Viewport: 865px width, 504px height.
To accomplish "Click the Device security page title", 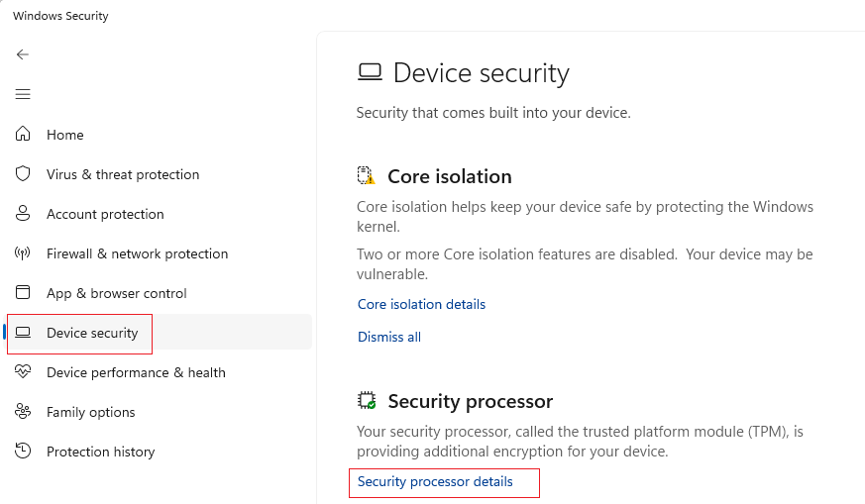I will pyautogui.click(x=481, y=73).
